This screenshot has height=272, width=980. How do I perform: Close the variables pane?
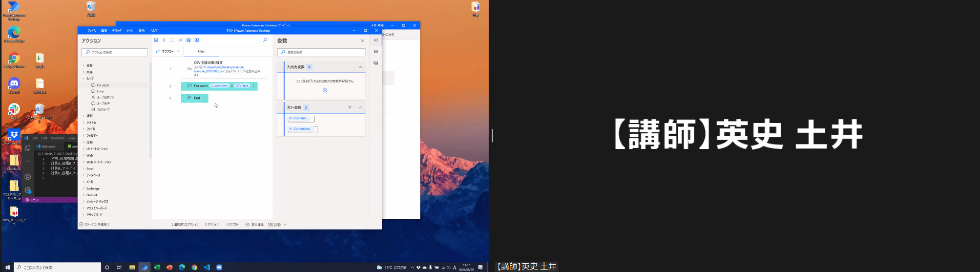(x=363, y=41)
